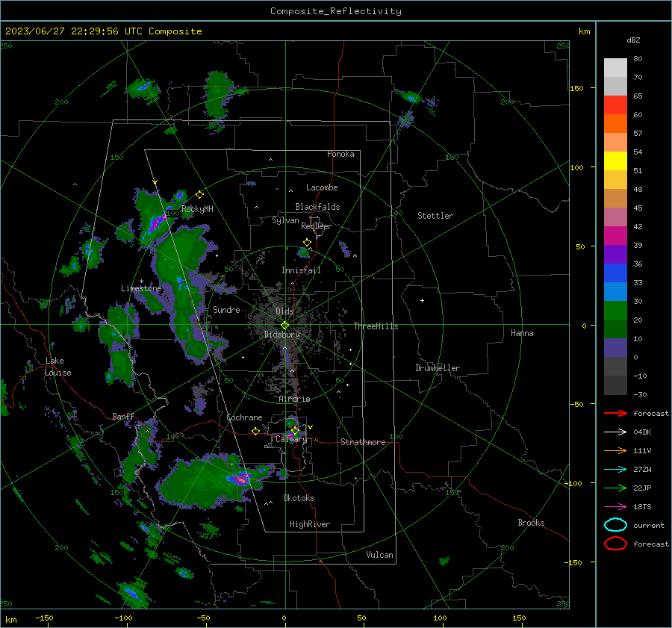Click the Blackfalds city label
672x628 pixels.
click(317, 207)
